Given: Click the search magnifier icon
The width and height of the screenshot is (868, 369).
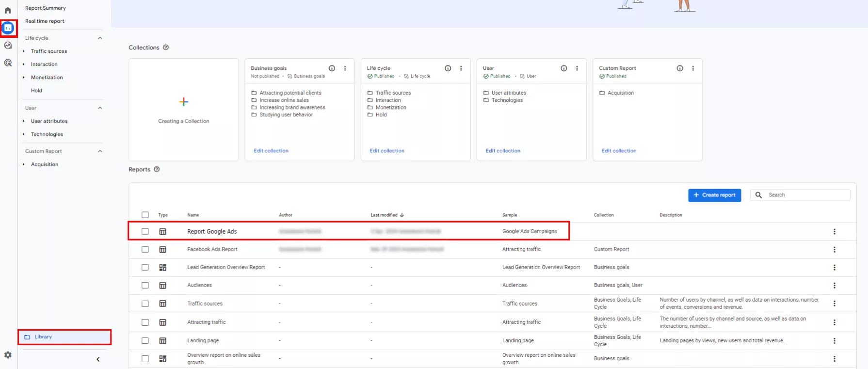Looking at the screenshot, I should pos(759,195).
